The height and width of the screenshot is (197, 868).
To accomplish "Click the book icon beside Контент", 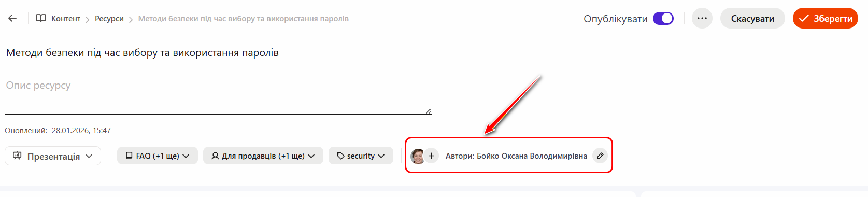I will 41,18.
